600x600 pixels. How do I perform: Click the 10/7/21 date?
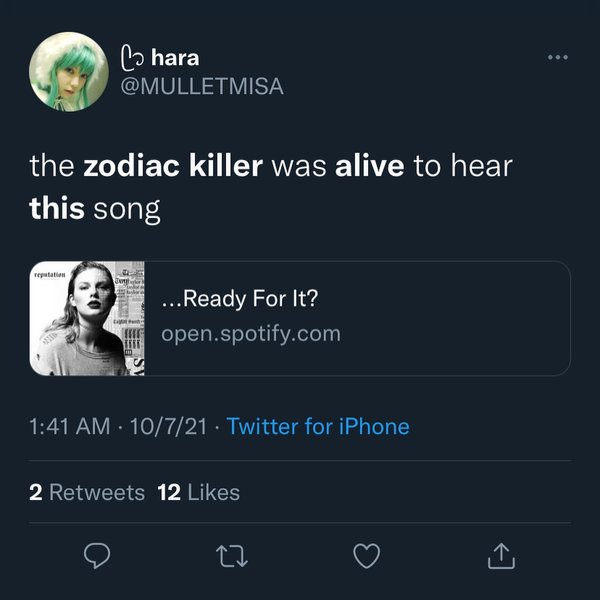tap(168, 427)
